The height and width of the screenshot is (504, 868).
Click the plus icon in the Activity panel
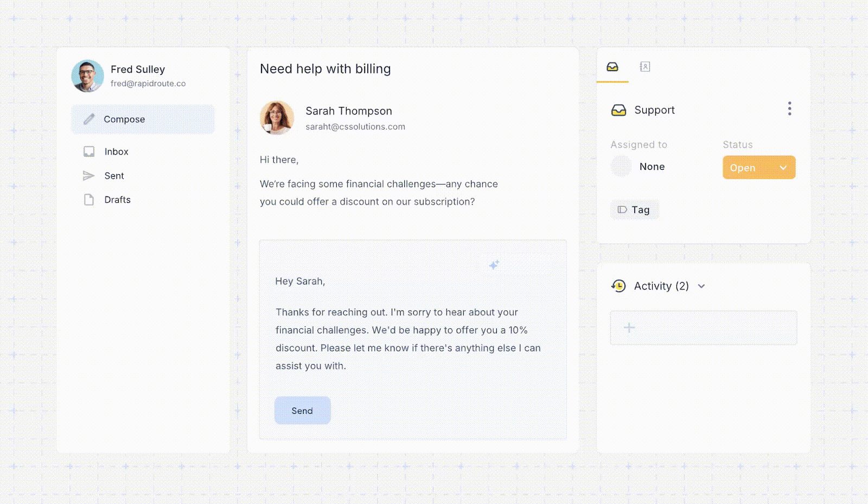tap(629, 328)
